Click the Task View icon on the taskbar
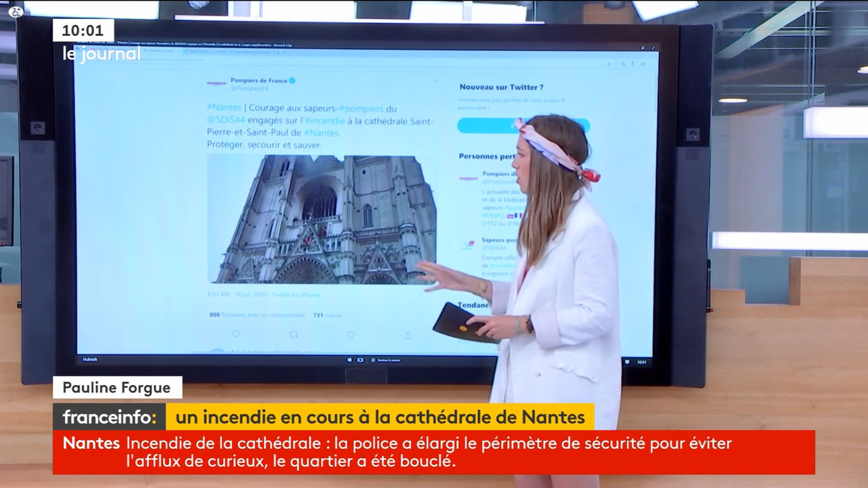This screenshot has height=488, width=868. coord(360,360)
